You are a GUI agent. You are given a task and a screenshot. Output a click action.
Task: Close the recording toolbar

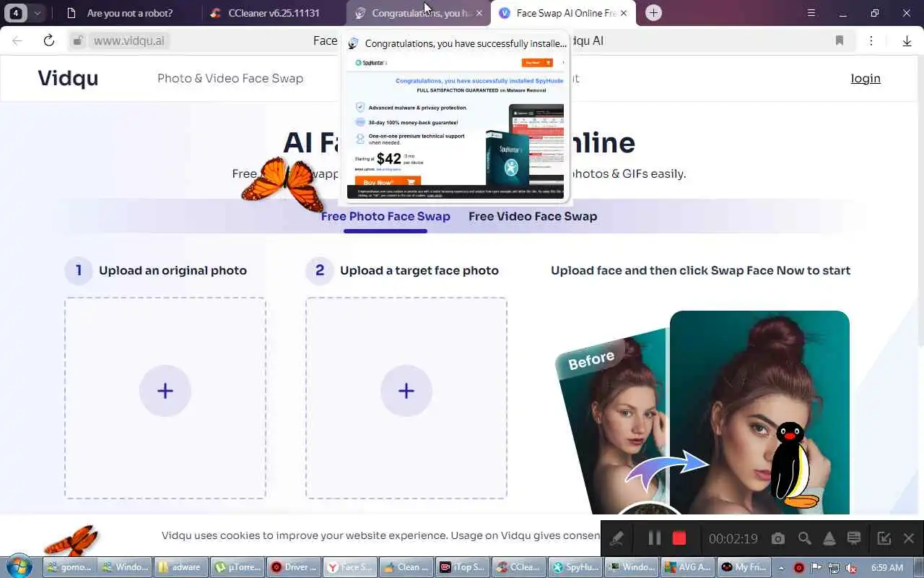[x=909, y=538]
